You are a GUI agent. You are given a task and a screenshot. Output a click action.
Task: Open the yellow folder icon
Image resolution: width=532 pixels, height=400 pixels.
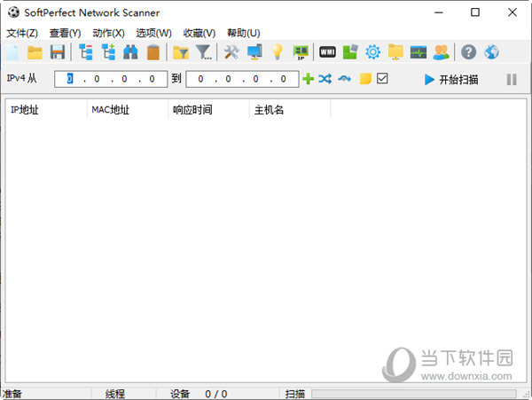coord(35,52)
